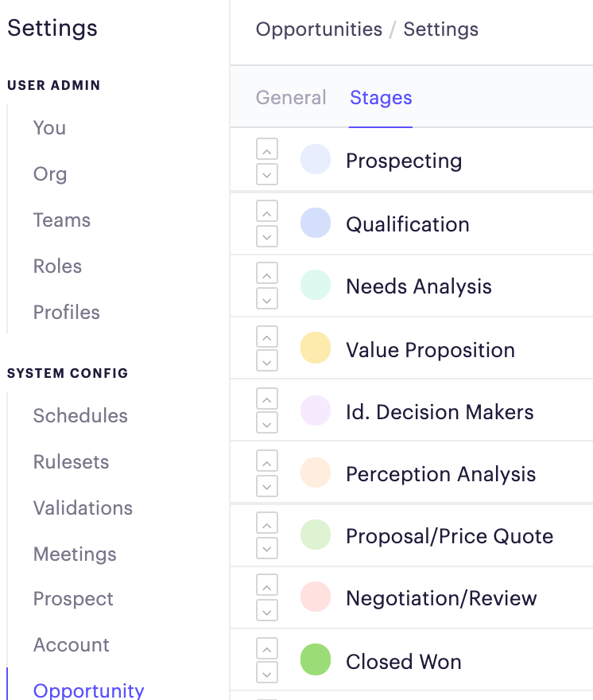Move Negotiation/Review stage down

(267, 610)
